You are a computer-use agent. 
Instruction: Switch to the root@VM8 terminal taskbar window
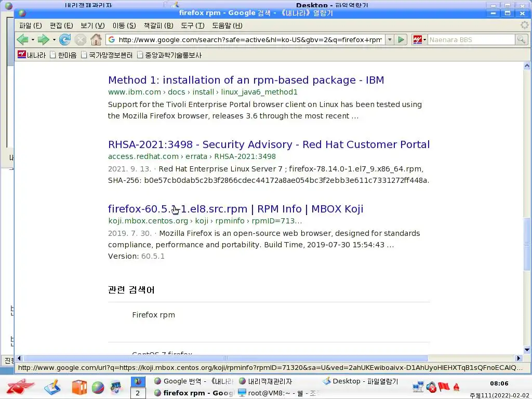pyautogui.click(x=277, y=393)
